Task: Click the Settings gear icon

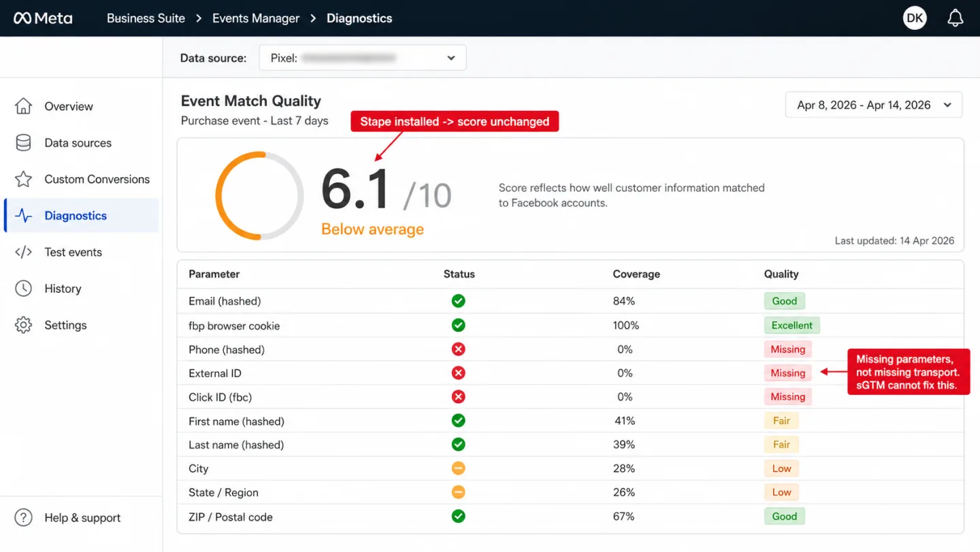Action: tap(24, 325)
